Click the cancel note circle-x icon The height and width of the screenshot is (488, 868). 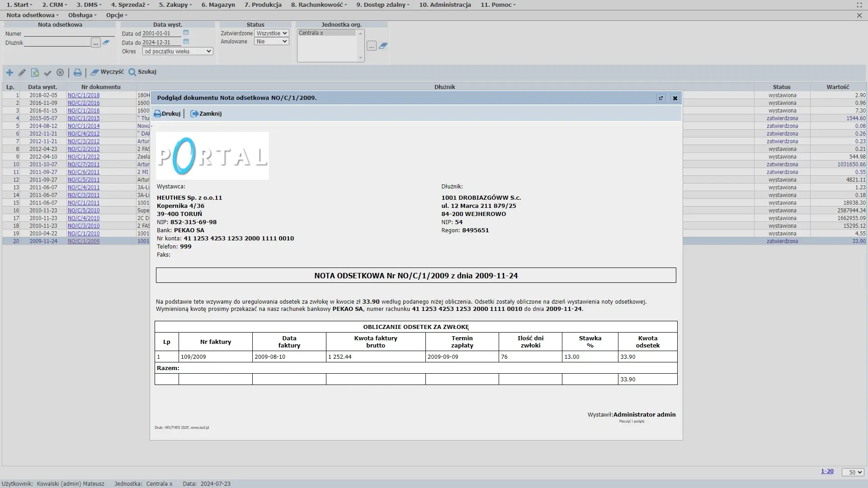[x=60, y=72]
